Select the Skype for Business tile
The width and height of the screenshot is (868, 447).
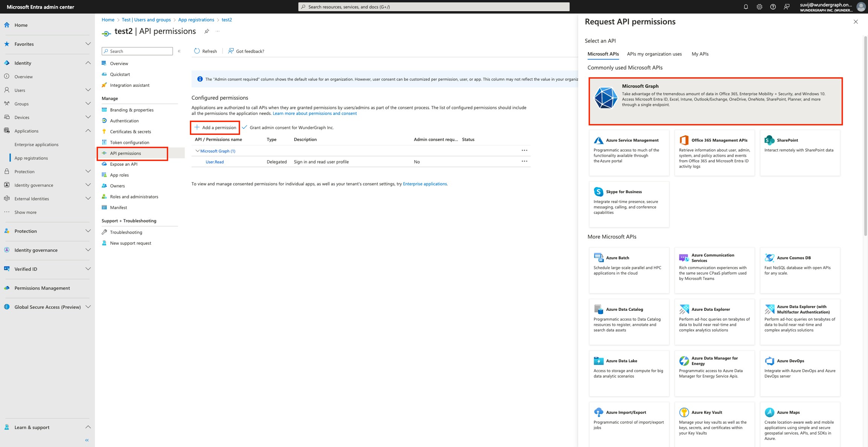tap(629, 203)
